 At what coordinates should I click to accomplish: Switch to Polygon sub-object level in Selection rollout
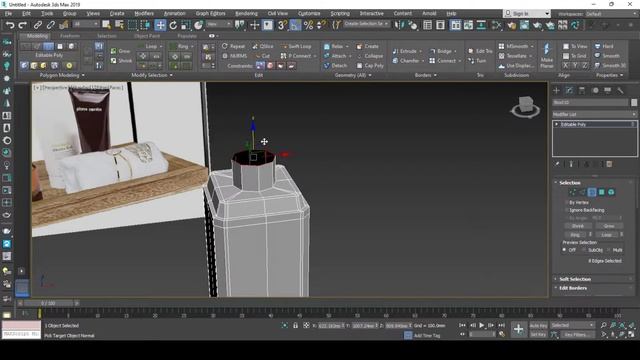coord(602,192)
